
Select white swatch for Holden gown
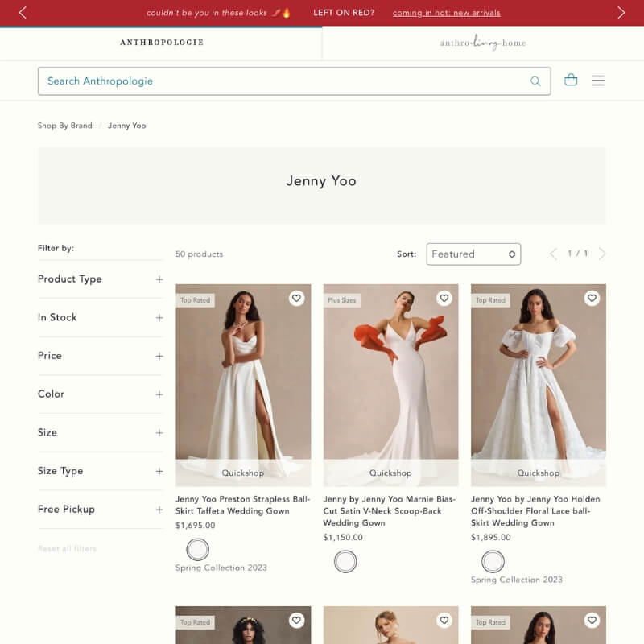[493, 561]
